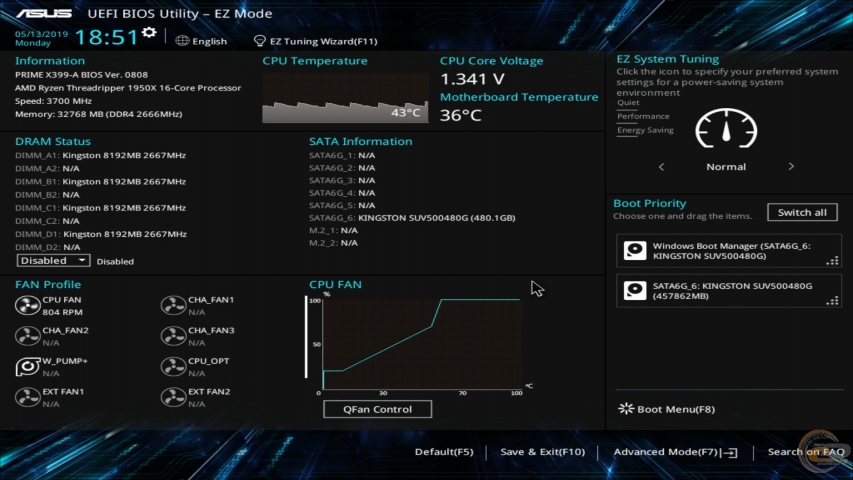The height and width of the screenshot is (480, 853).
Task: Select the CPU_OPT fan icon
Action: (173, 366)
